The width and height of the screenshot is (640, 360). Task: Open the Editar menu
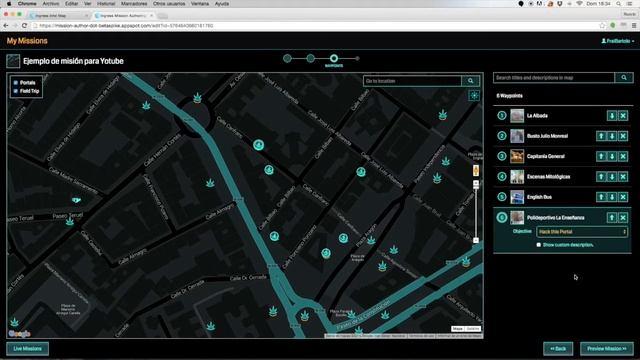click(71, 4)
